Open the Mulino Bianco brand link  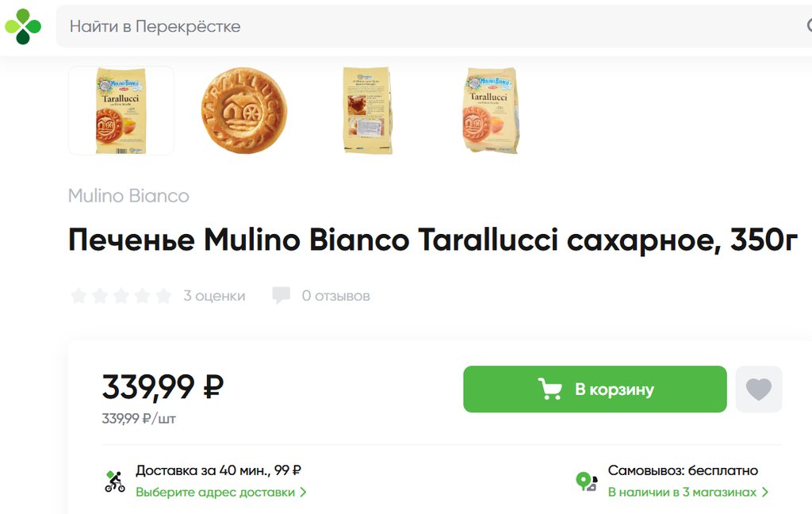pos(128,196)
